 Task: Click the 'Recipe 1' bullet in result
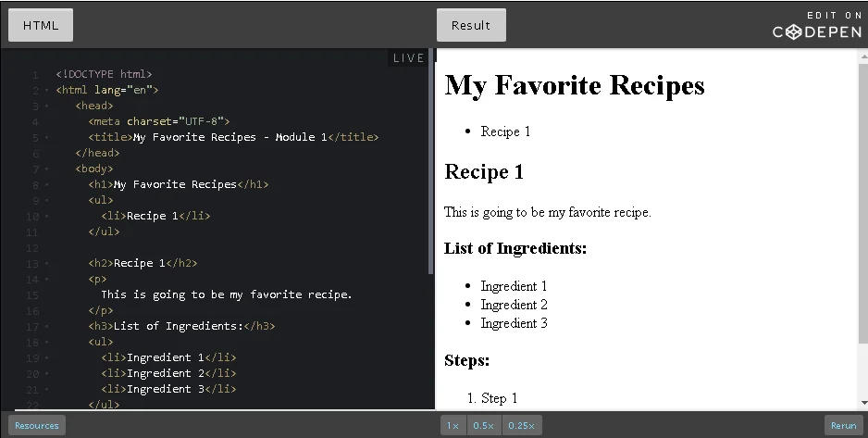(x=505, y=131)
